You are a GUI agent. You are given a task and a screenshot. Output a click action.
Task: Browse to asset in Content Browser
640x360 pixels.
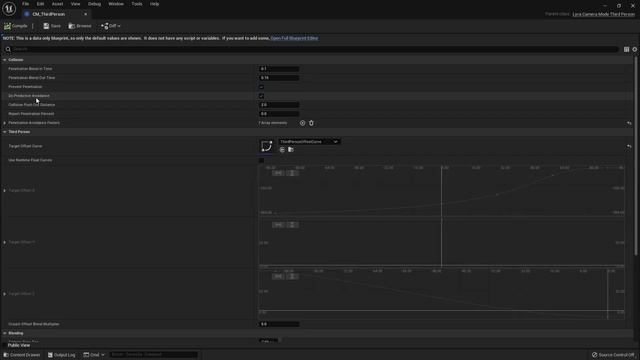click(x=80, y=26)
